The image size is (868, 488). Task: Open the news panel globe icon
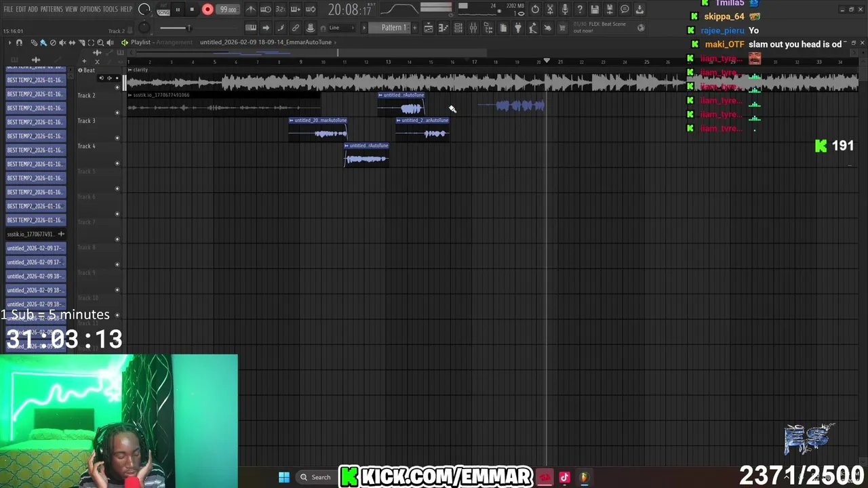pos(641,28)
